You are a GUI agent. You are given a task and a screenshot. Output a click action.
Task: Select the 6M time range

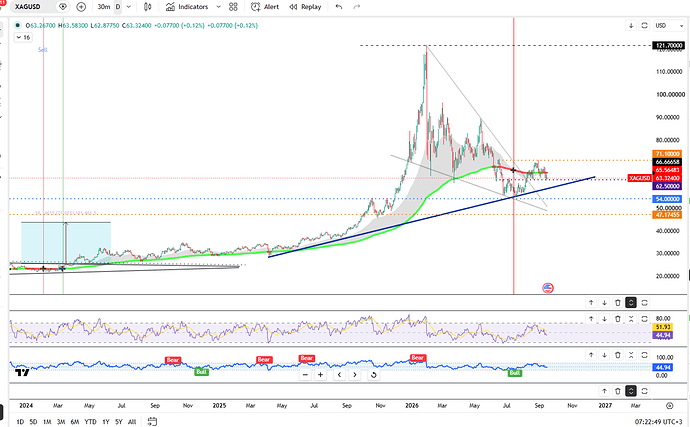click(75, 422)
